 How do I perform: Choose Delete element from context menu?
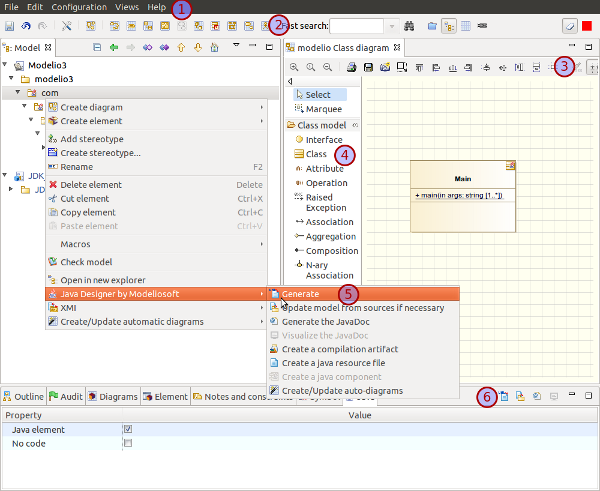coord(156,185)
